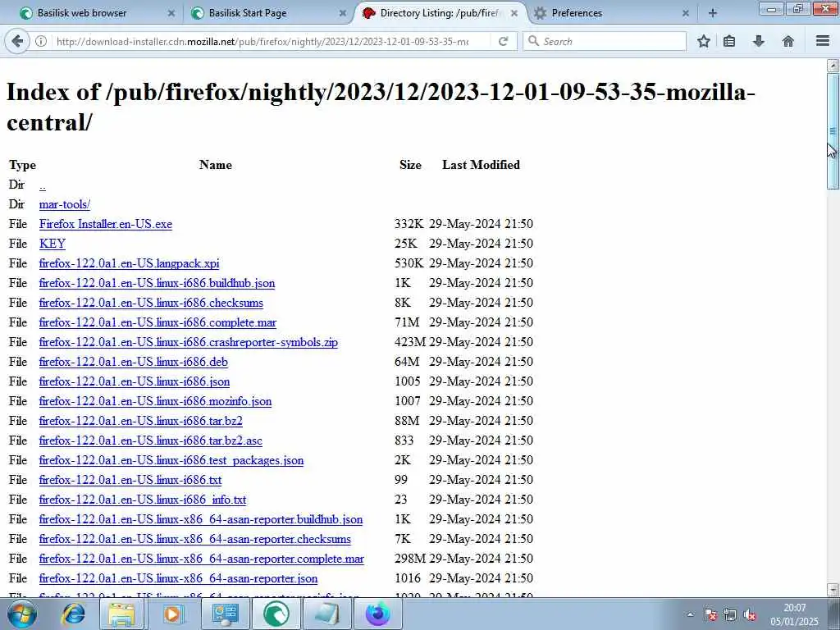840x630 pixels.
Task: Show site information icon in address bar
Action: (x=41, y=41)
